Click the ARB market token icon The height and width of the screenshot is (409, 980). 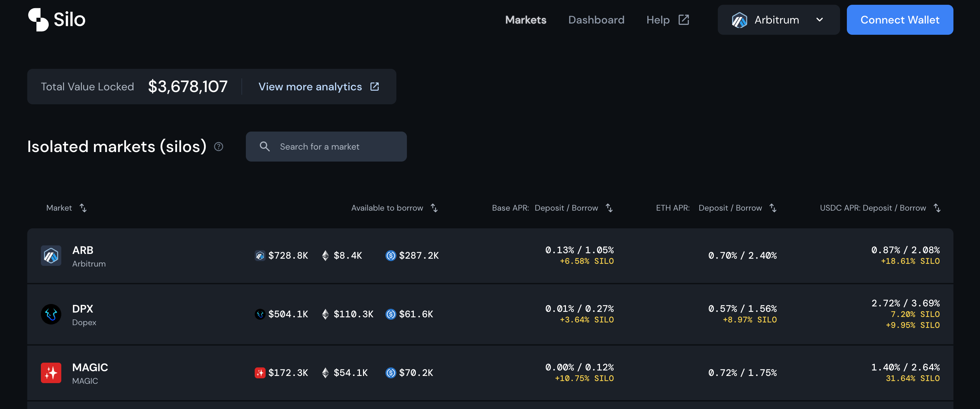tap(51, 256)
